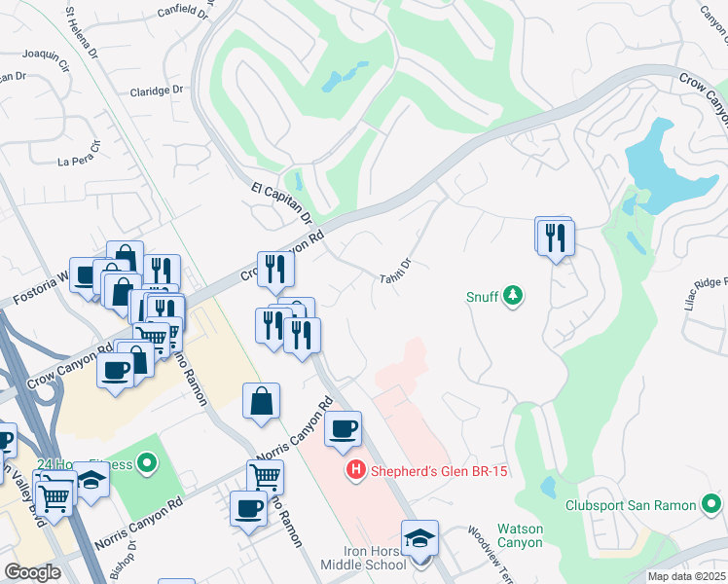The height and width of the screenshot is (584, 728).
Task: Click the Shepherd's Glen BR-15 text label
Action: click(x=439, y=471)
